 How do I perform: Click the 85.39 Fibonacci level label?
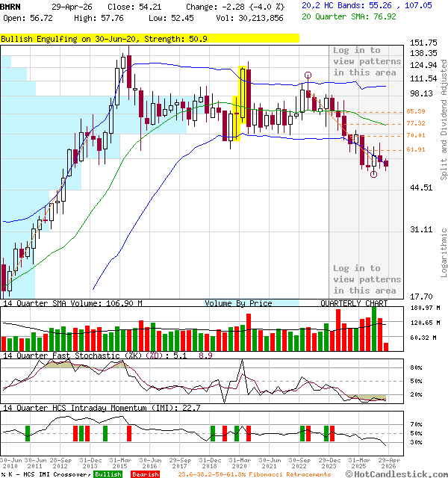point(416,111)
